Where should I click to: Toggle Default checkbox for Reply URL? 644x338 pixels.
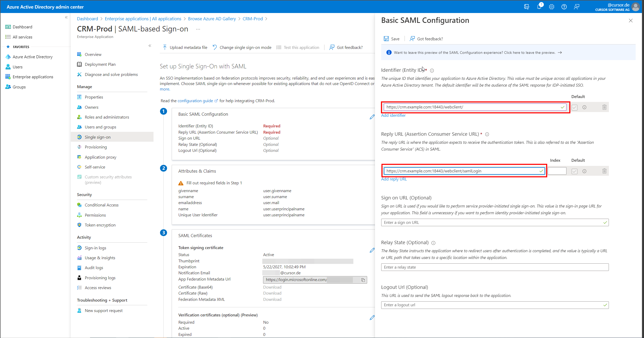coord(575,171)
